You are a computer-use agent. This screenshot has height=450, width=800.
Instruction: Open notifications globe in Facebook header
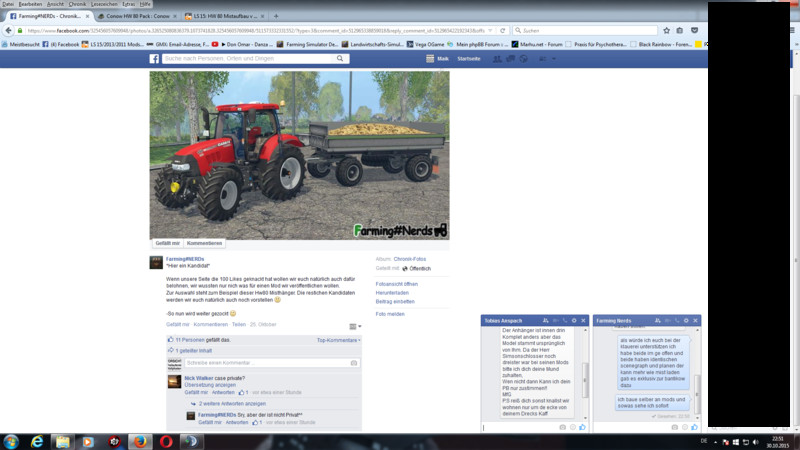click(x=523, y=59)
